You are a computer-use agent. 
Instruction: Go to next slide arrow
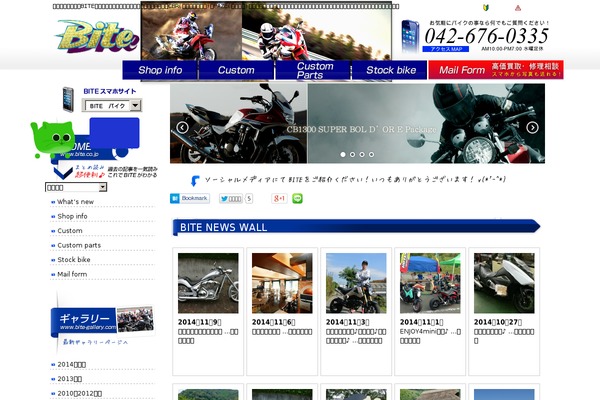[532, 127]
